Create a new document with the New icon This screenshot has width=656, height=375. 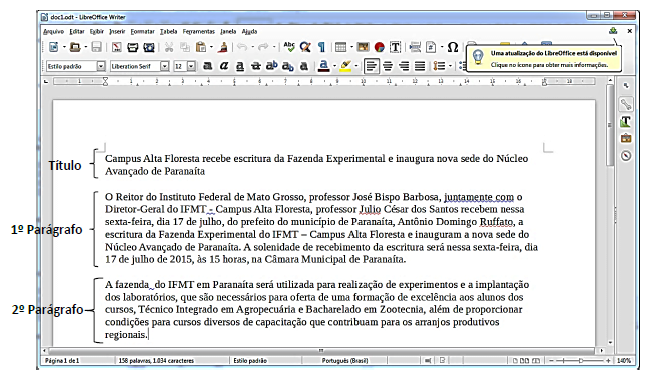54,47
